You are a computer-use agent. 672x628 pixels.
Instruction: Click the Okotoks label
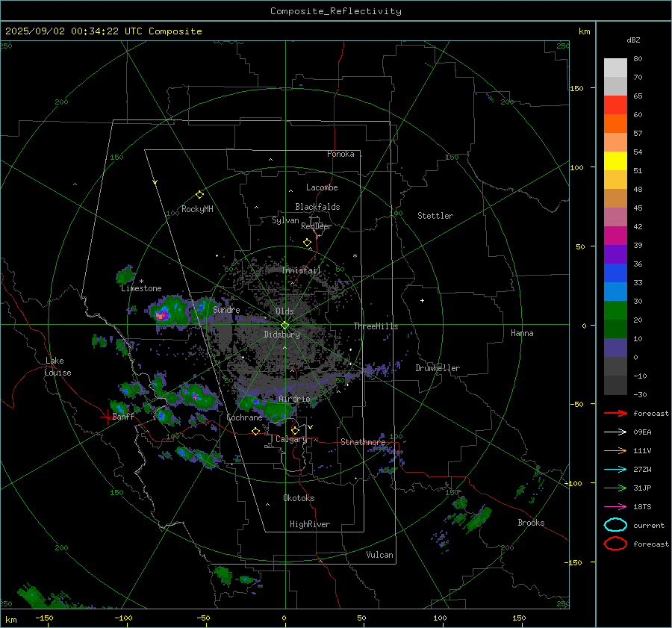[299, 498]
